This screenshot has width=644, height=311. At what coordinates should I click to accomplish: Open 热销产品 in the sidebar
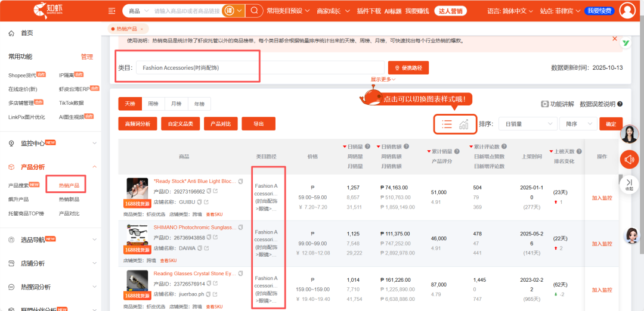69,185
